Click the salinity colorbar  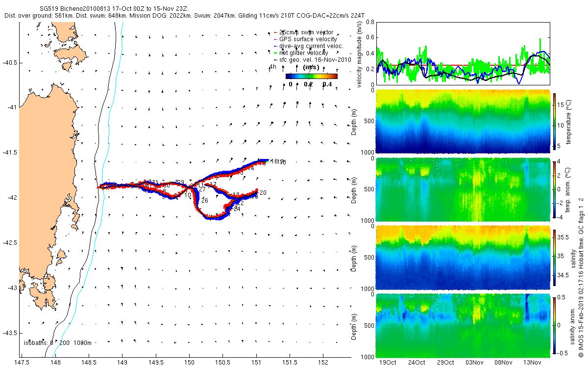click(x=555, y=257)
